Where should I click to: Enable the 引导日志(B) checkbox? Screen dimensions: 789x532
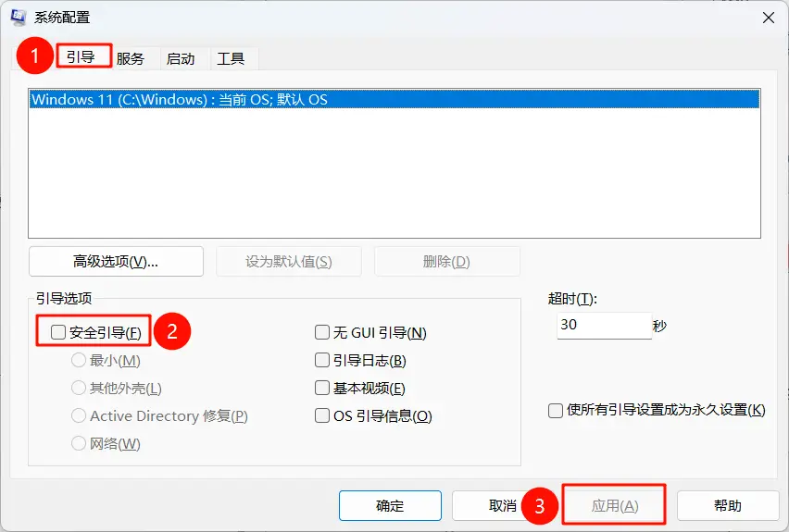[322, 360]
